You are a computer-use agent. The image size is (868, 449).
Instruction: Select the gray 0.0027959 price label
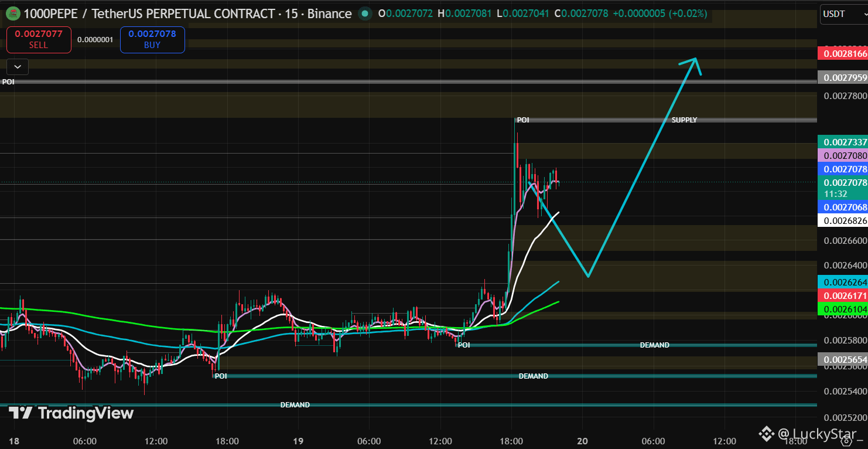point(842,77)
